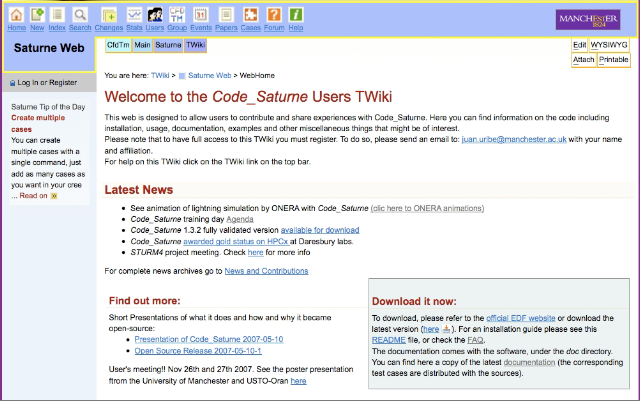Switch to the Main web tab
This screenshot has height=401, width=640.
coord(142,45)
